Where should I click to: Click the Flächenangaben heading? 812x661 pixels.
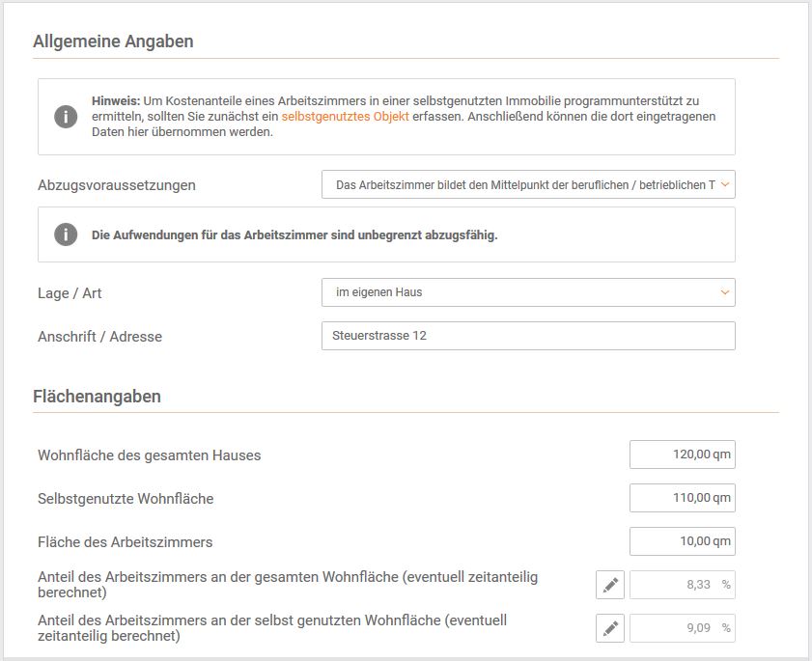coord(97,397)
